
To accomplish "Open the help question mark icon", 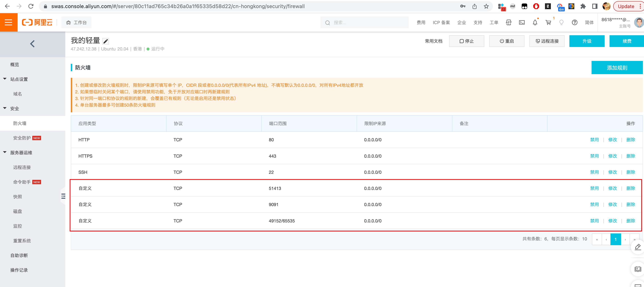I will click(575, 23).
